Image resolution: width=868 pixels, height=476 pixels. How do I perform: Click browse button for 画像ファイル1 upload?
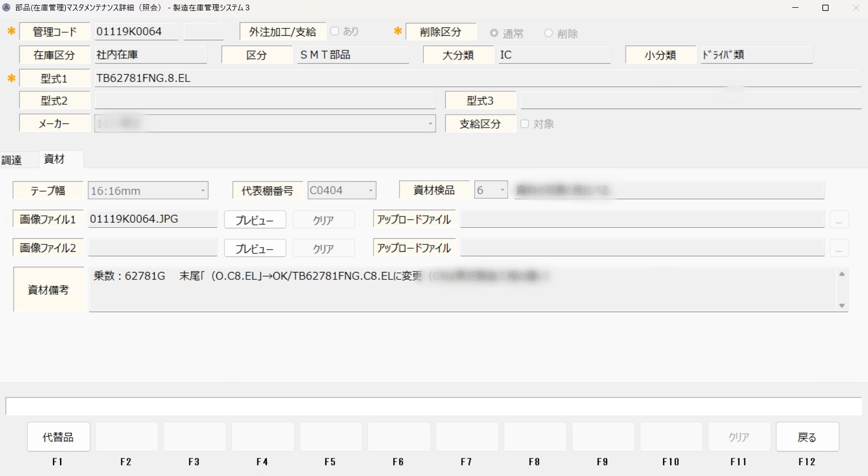click(838, 220)
